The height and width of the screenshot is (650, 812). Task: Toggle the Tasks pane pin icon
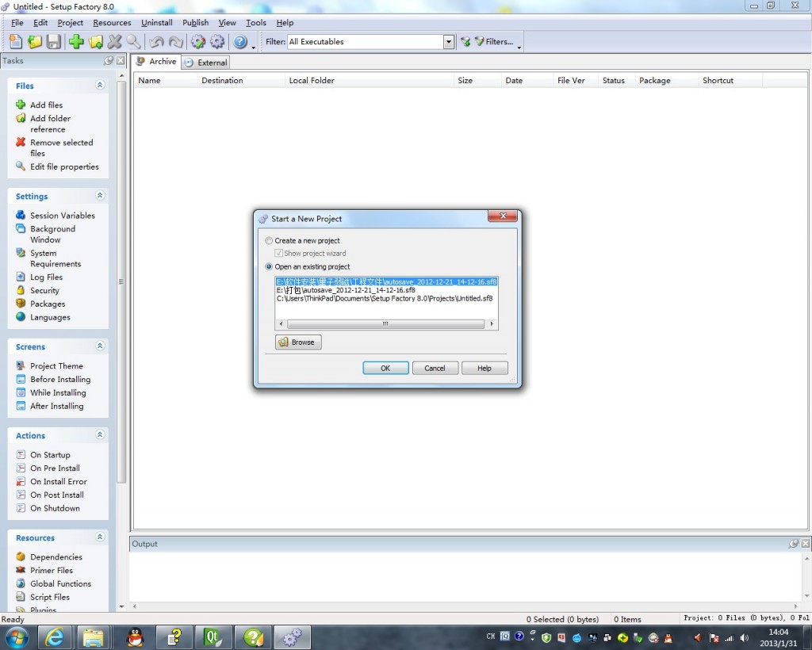(109, 60)
